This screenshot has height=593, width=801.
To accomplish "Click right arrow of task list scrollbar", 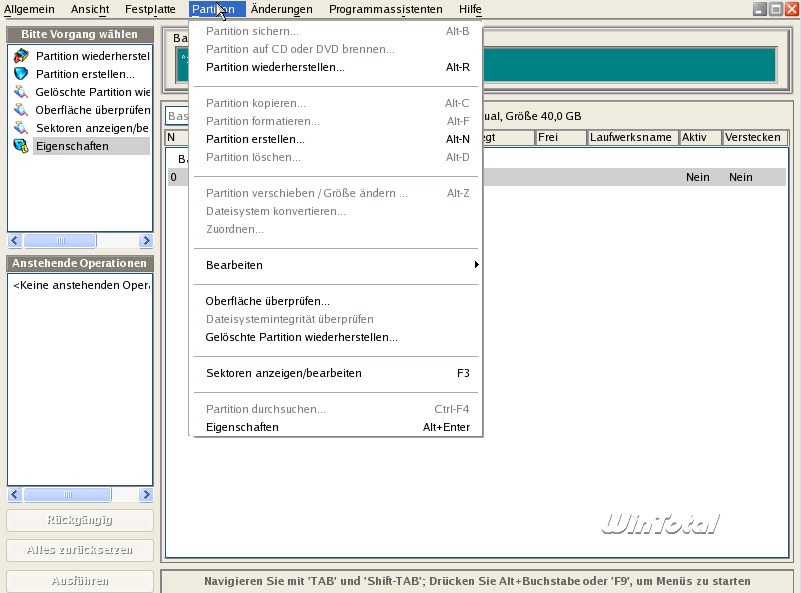I will 146,241.
